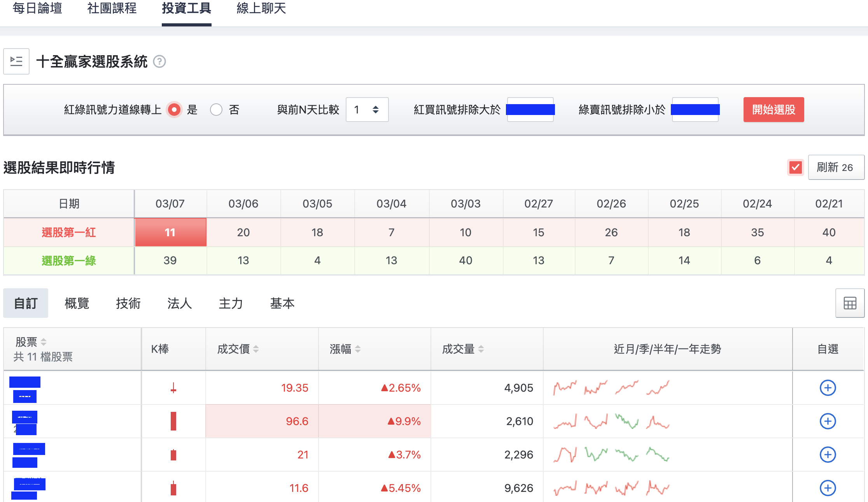Select the 是 radio button
This screenshot has height=502, width=868.
coord(174,110)
